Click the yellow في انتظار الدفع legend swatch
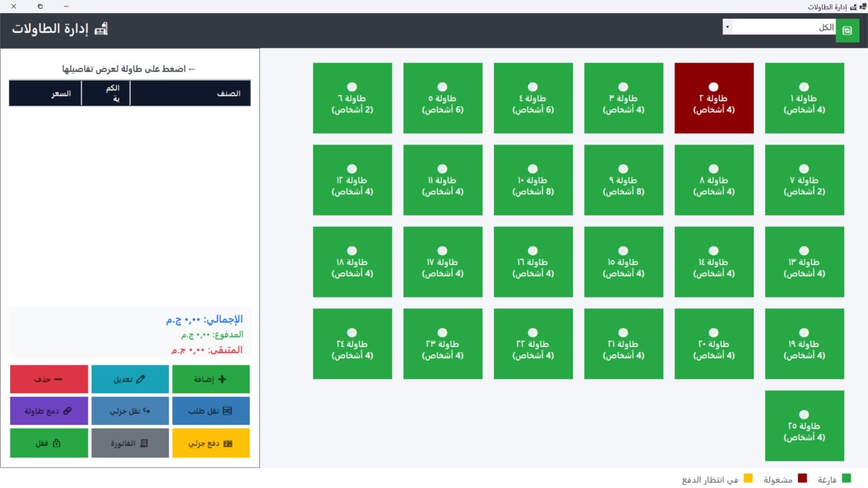The image size is (868, 488). point(748,478)
